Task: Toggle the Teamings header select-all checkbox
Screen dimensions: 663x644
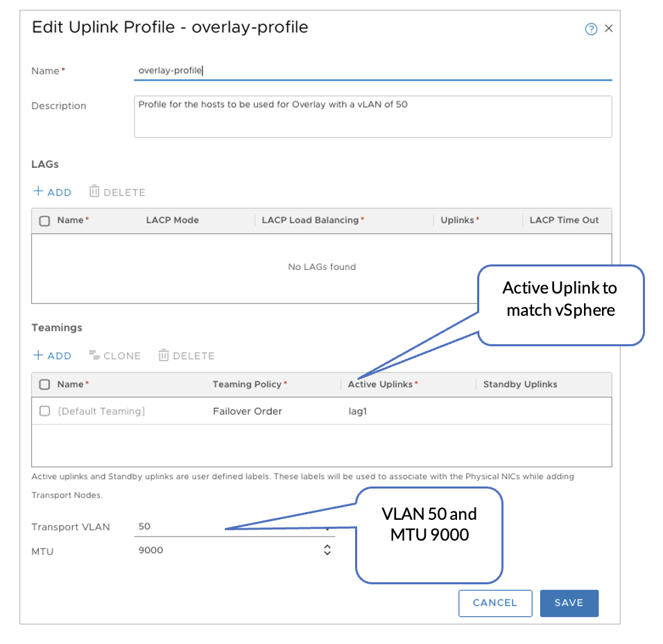Action: pos(45,384)
